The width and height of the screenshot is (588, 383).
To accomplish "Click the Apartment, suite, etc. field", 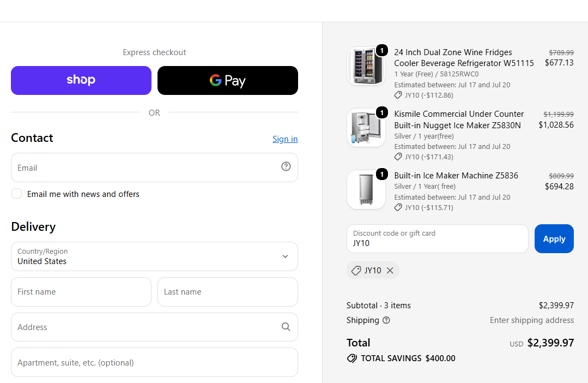I will point(155,362).
